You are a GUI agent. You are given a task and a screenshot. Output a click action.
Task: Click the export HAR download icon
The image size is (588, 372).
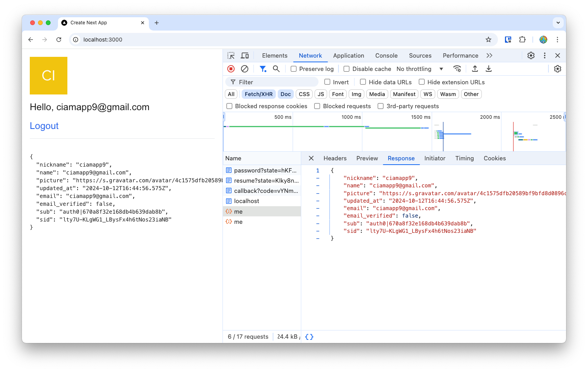click(x=488, y=69)
